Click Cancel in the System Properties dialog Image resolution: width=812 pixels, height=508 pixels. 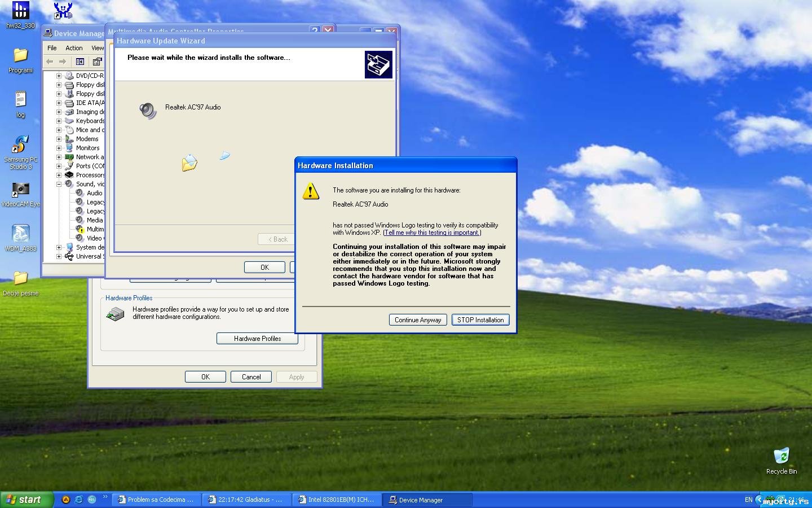[251, 377]
